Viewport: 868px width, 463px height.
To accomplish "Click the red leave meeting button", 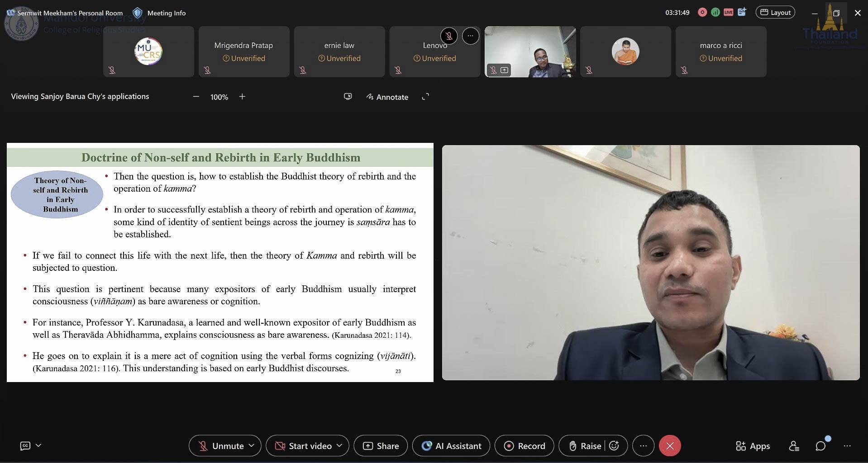I will (670, 446).
